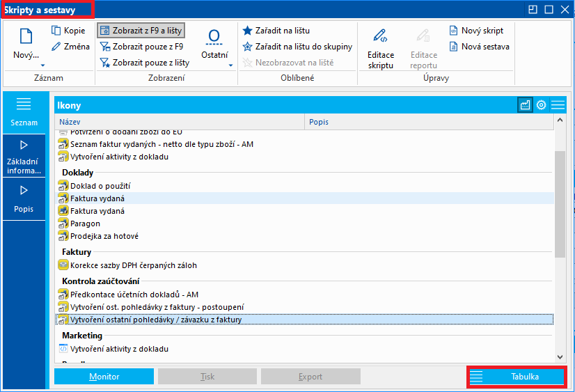Select Vytvoření ostatní pohledávky / závazku z faktury

pyautogui.click(x=304, y=320)
